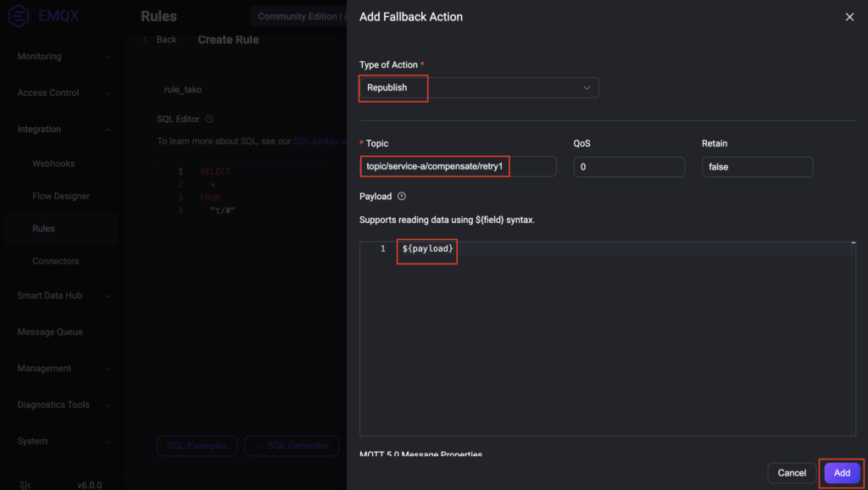Go to Connectors page
Image resolution: width=868 pixels, height=490 pixels.
55,261
